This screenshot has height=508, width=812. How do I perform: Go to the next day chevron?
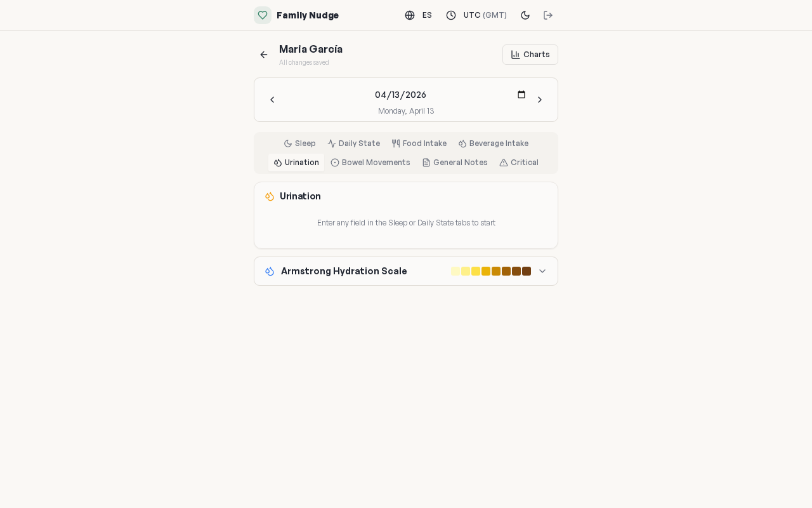pyautogui.click(x=540, y=100)
